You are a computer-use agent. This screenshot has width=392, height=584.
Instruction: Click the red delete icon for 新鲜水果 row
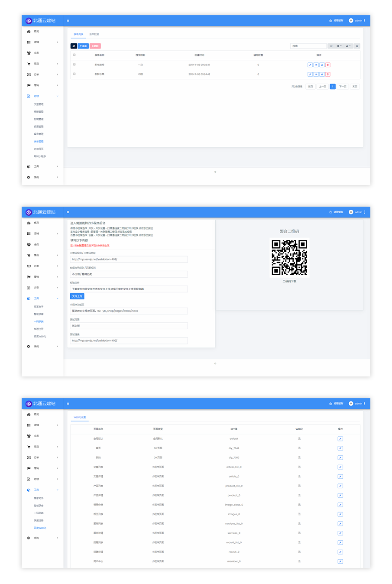pyautogui.click(x=328, y=74)
